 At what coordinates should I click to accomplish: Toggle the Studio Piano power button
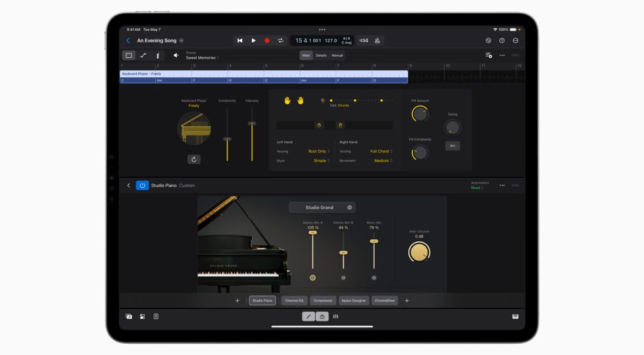tap(142, 185)
